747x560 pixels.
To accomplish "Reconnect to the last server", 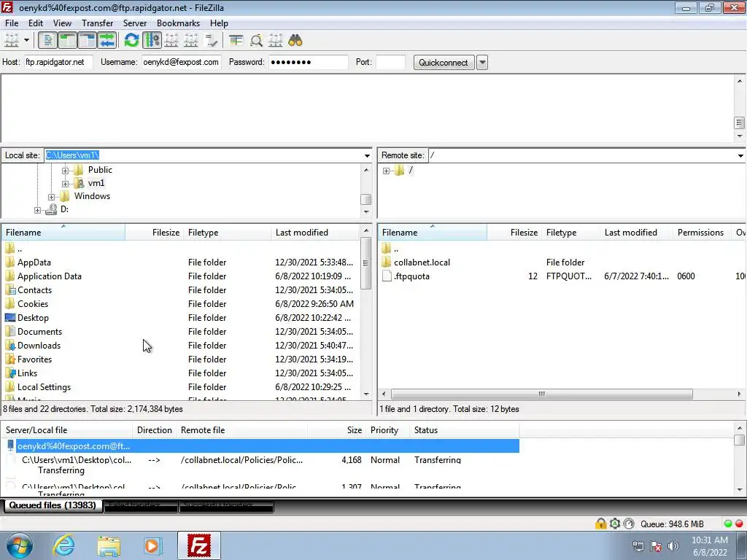I will (x=211, y=41).
